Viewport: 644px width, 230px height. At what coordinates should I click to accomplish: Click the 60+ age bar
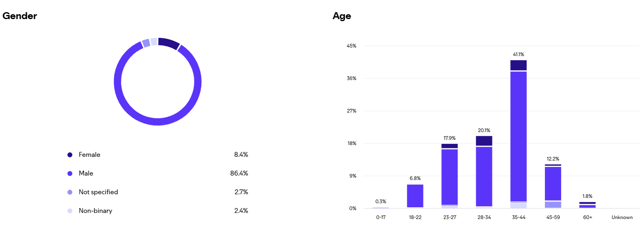click(x=587, y=205)
